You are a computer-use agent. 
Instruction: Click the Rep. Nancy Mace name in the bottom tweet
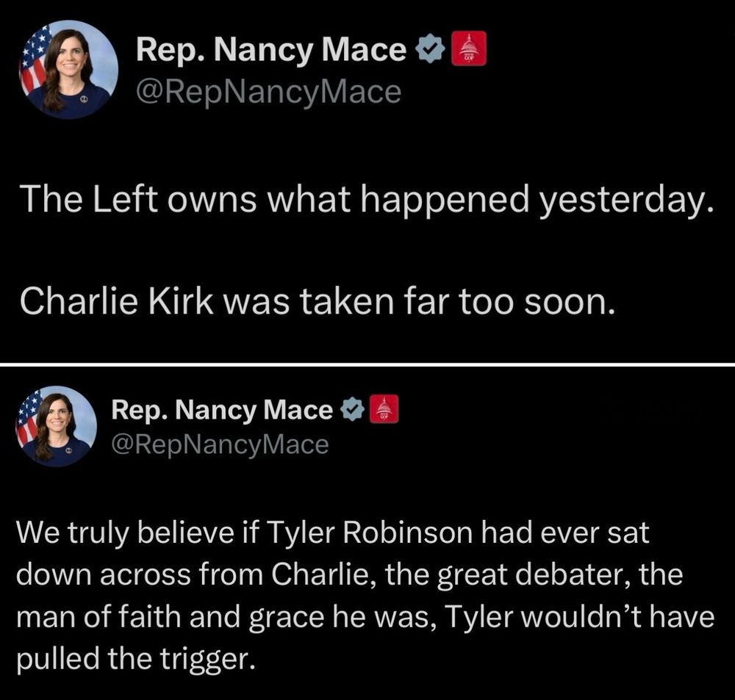[x=222, y=411]
